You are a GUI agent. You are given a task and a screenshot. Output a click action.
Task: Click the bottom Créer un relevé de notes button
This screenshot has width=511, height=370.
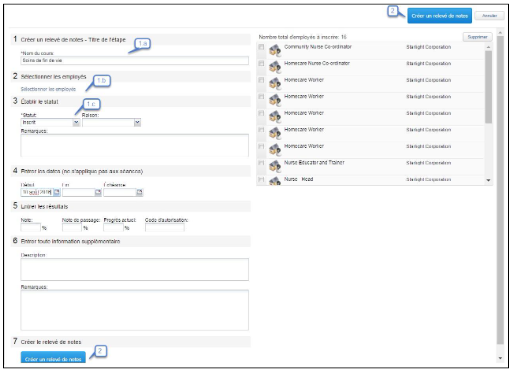coord(53,358)
